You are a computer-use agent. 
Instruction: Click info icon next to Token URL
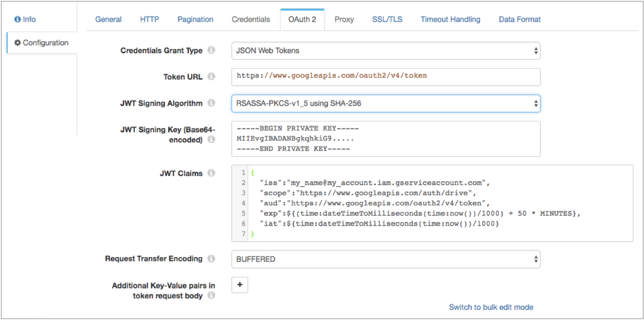point(211,76)
